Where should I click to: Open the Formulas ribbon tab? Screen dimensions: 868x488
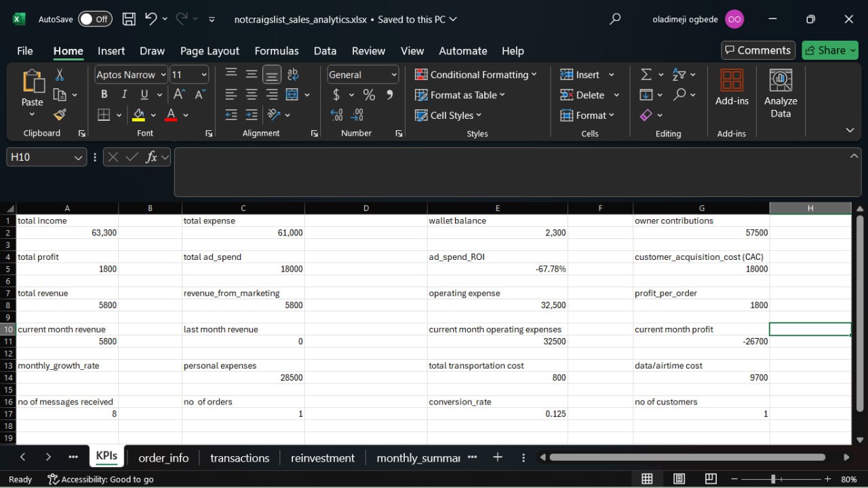tap(276, 51)
